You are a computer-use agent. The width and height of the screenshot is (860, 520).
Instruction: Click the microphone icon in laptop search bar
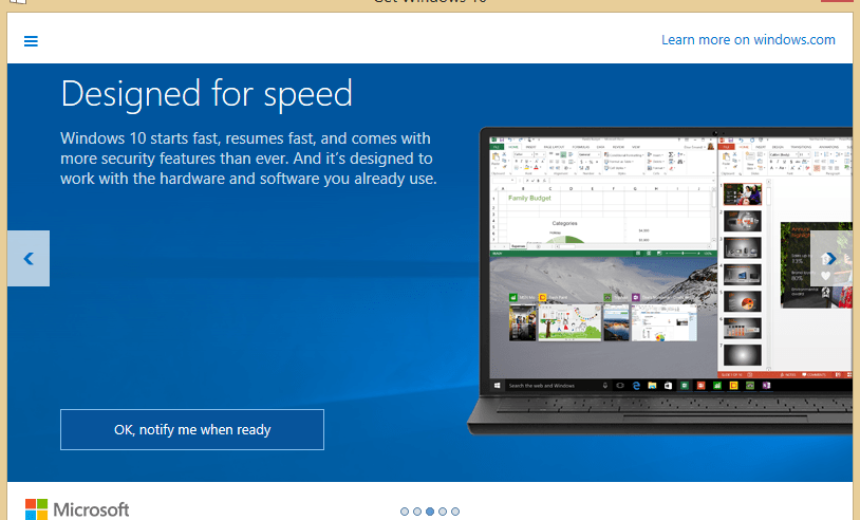[x=606, y=385]
